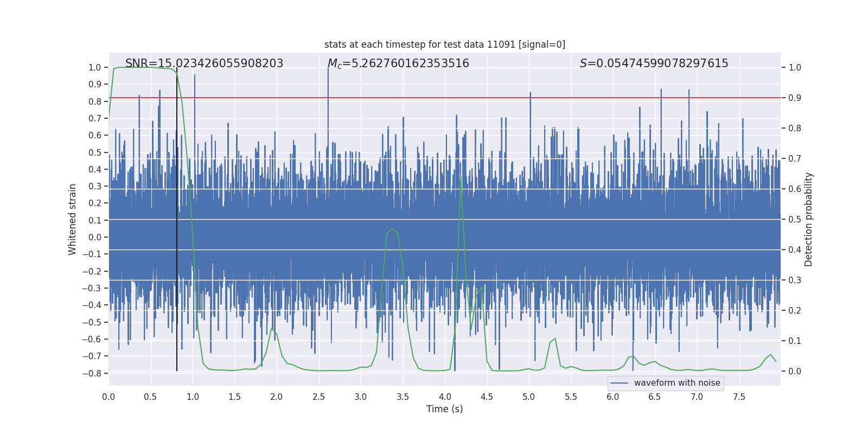Click the Mc=5.262760162353516 annotation
The width and height of the screenshot is (868, 434).
(x=398, y=63)
